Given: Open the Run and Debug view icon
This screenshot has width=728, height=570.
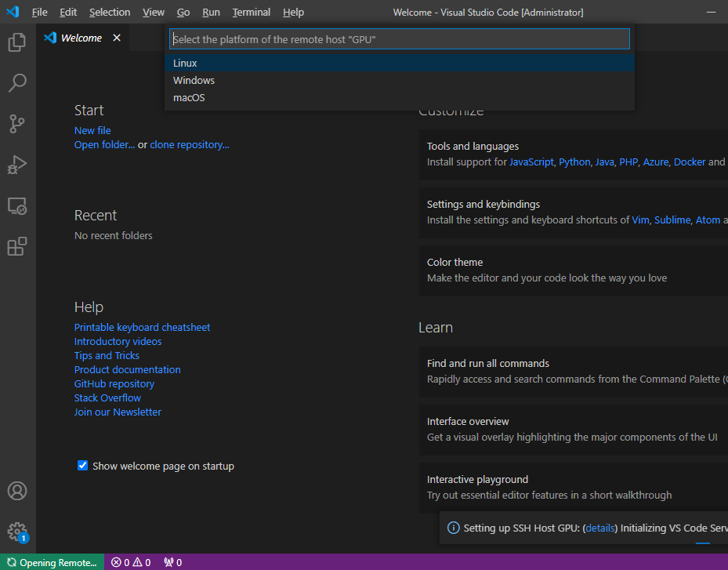Looking at the screenshot, I should [17, 165].
